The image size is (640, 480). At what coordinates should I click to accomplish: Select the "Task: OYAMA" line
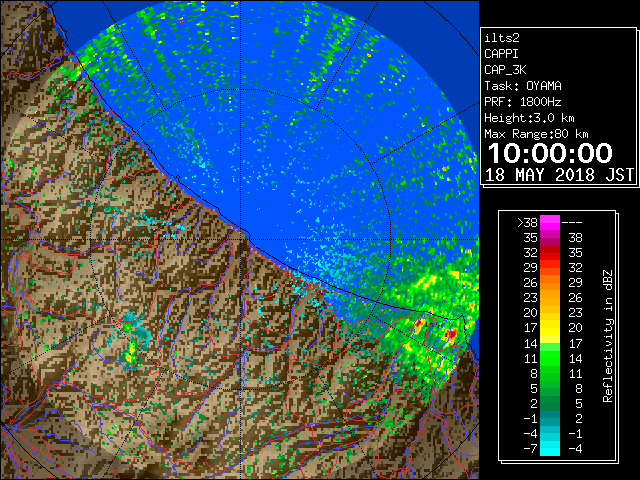[523, 86]
